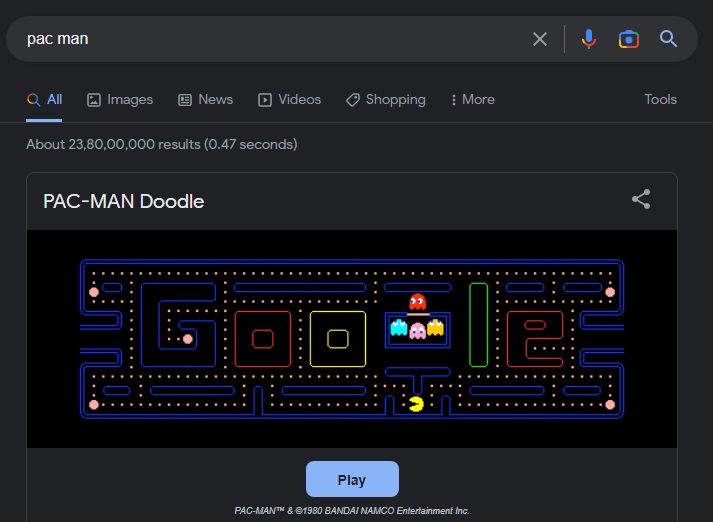Image resolution: width=713 pixels, height=522 pixels.
Task: Click the pink Pinky ghost
Action: pyautogui.click(x=417, y=331)
